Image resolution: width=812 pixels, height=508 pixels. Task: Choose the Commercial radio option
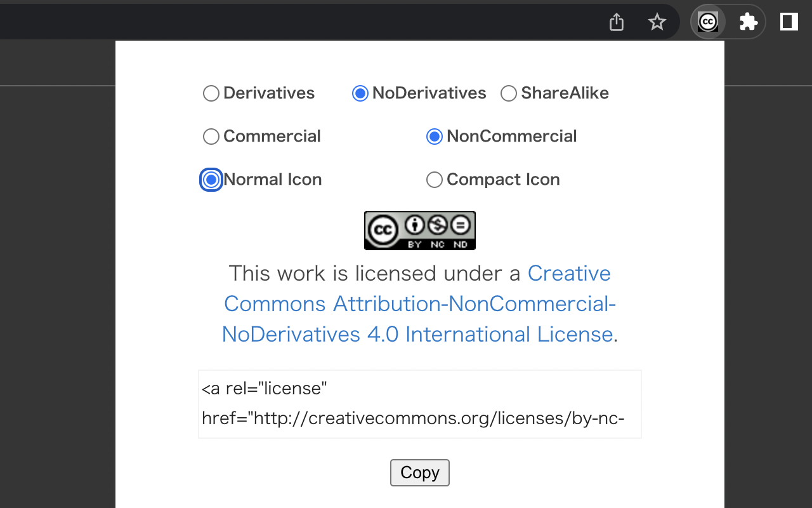[211, 137]
